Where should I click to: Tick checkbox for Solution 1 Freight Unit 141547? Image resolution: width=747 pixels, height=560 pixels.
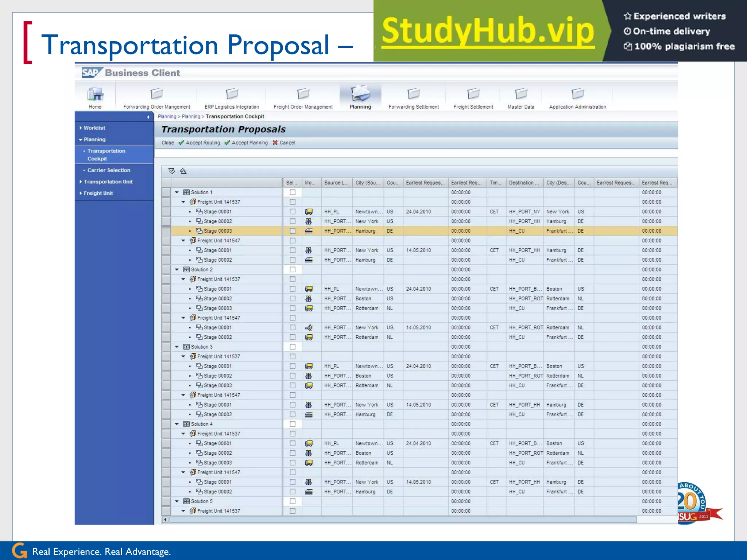[293, 241]
